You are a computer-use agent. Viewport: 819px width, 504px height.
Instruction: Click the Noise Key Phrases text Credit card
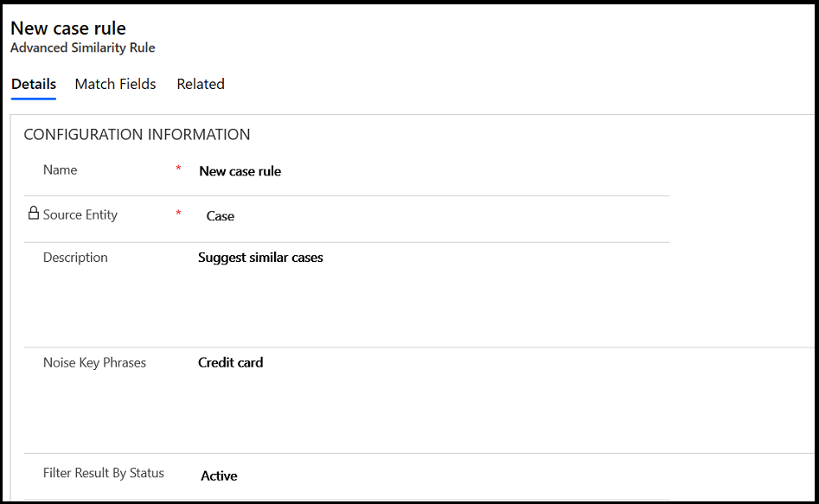pyautogui.click(x=231, y=363)
